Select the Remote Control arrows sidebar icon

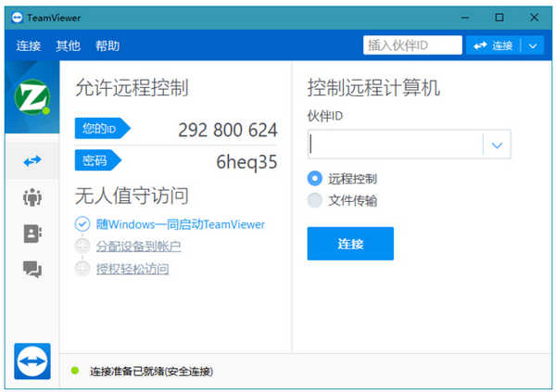pos(32,160)
